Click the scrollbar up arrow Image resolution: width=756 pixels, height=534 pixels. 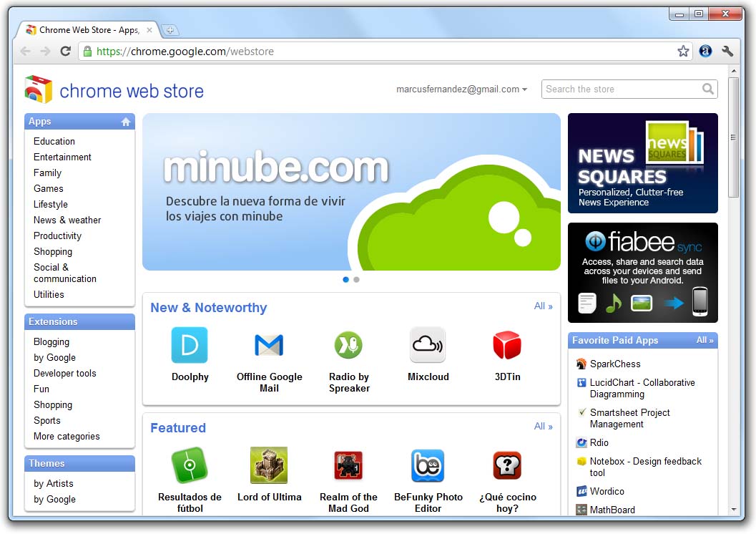point(733,72)
